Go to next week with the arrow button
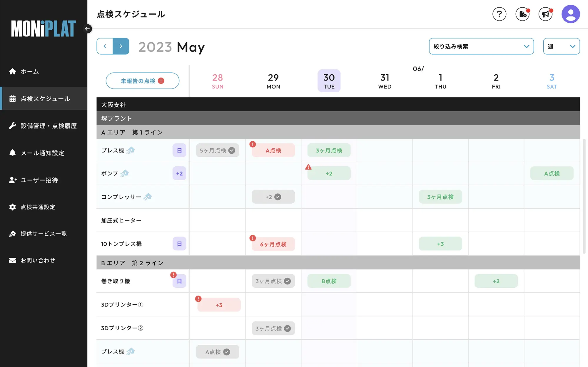Viewport: 588px width, 367px height. pyautogui.click(x=121, y=46)
